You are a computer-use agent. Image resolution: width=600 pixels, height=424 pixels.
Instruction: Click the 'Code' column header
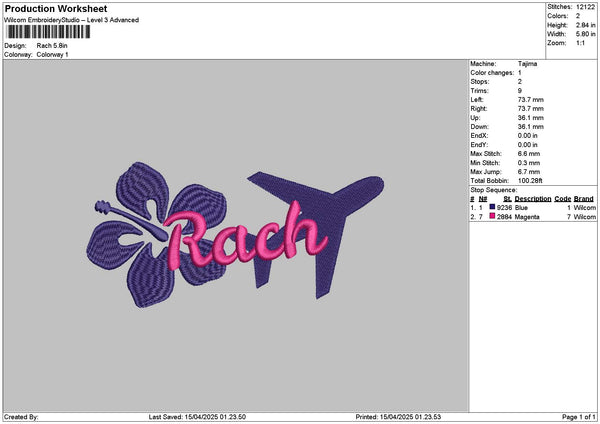[562, 199]
